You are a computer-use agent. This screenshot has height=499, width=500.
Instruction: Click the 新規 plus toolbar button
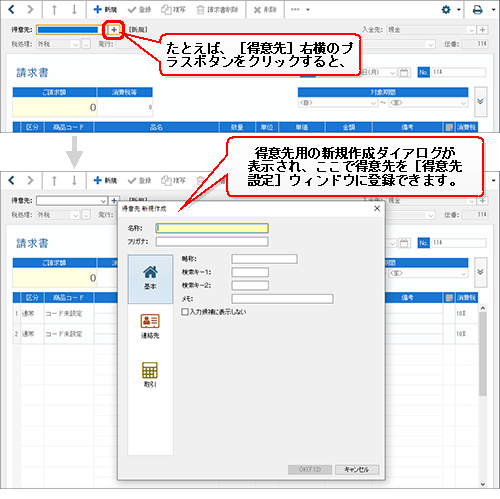click(x=105, y=10)
